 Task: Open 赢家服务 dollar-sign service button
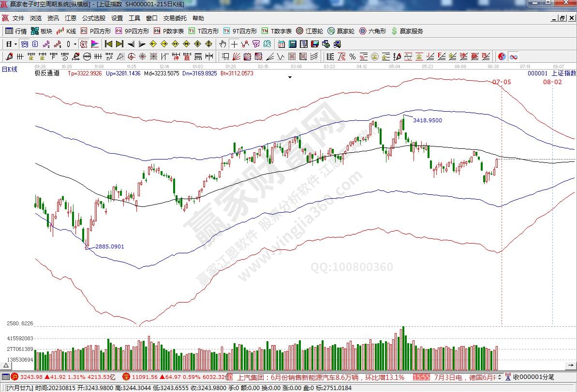(x=407, y=31)
